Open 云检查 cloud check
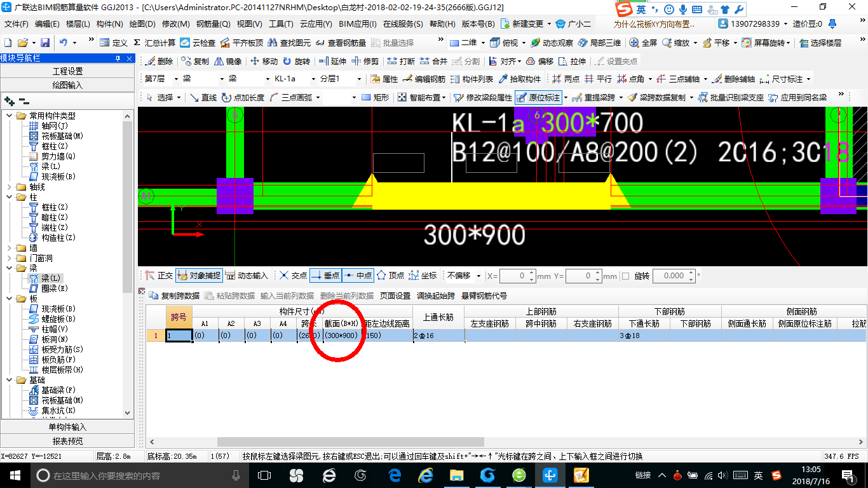Viewport: 868px width, 488px height. [198, 43]
